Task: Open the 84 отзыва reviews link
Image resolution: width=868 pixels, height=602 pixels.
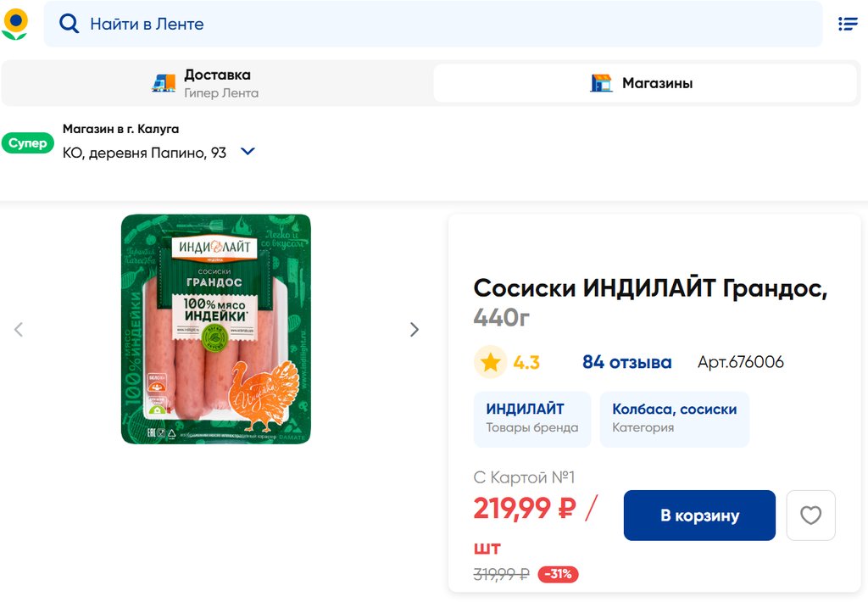Action: pos(626,363)
